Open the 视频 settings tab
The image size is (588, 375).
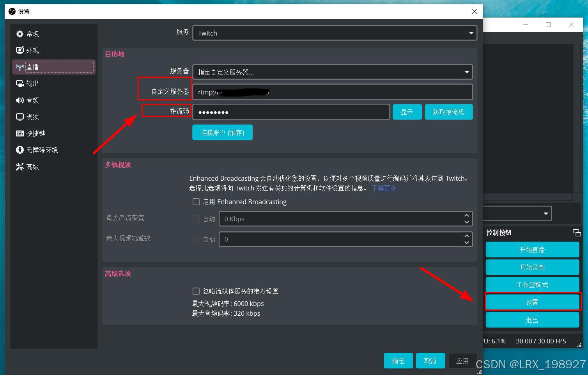(54, 117)
